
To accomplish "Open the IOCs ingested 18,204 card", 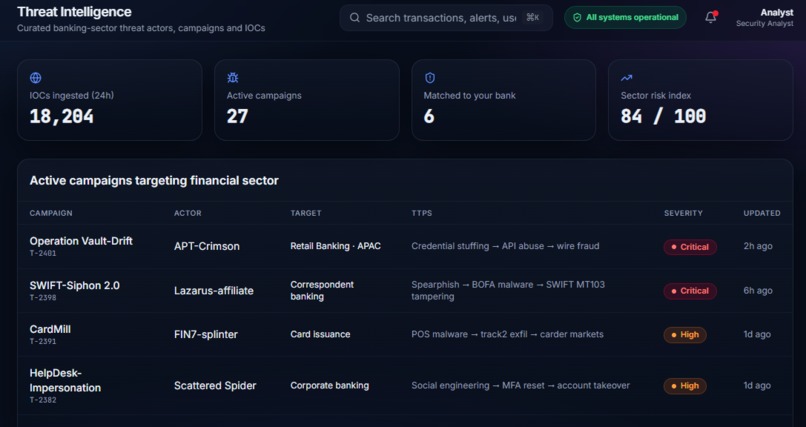I will [109, 100].
